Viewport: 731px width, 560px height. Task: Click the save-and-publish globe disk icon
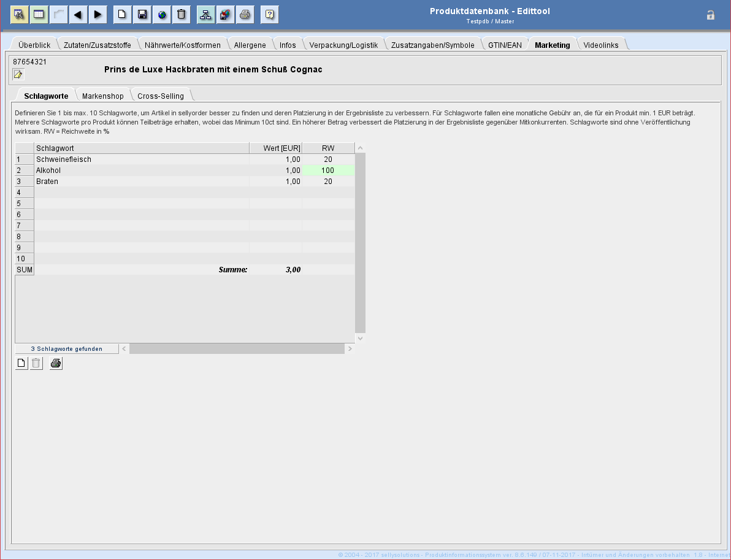pyautogui.click(x=225, y=15)
